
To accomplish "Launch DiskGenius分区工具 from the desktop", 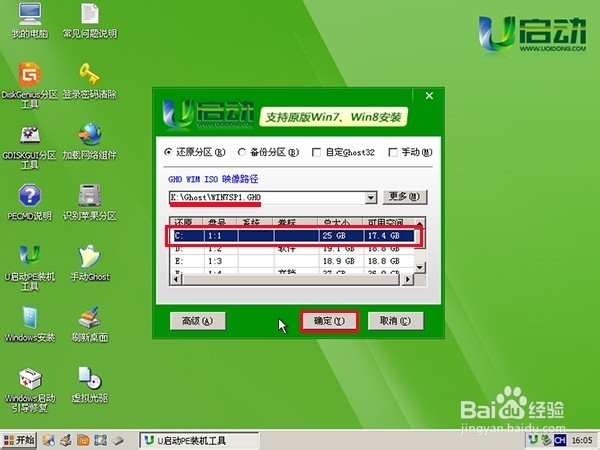I will [x=29, y=85].
